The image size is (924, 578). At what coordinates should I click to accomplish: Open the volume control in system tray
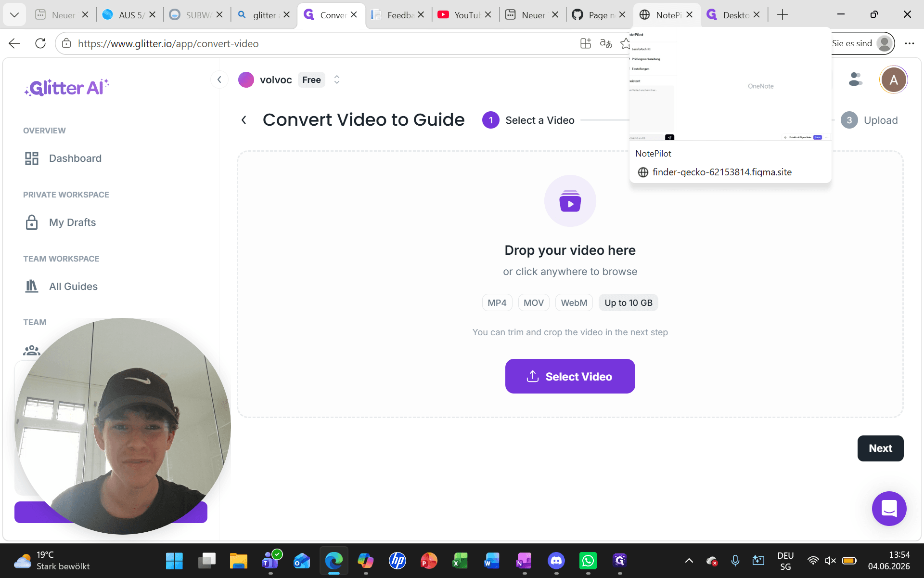831,561
